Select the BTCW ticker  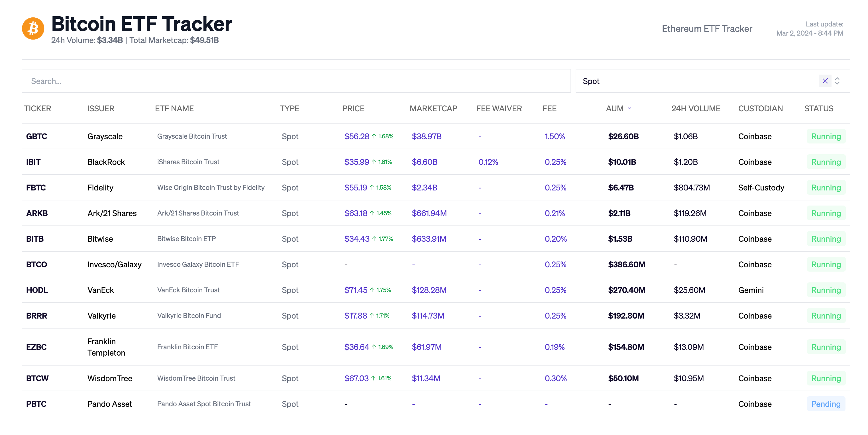coord(37,378)
